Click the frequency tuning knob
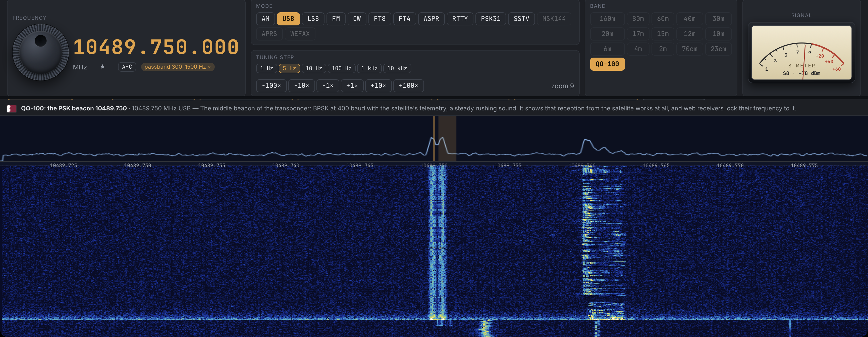868x337 pixels. (x=41, y=52)
